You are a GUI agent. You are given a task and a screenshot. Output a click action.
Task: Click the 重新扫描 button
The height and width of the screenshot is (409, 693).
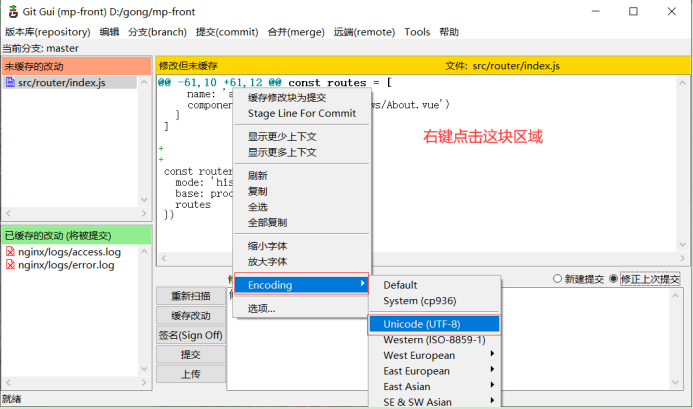(190, 296)
